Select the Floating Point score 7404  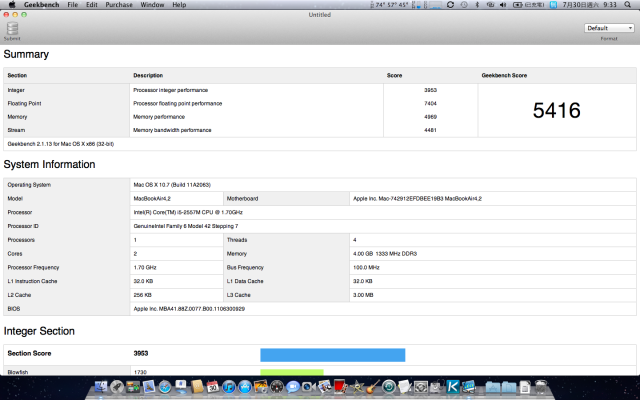tap(430, 104)
